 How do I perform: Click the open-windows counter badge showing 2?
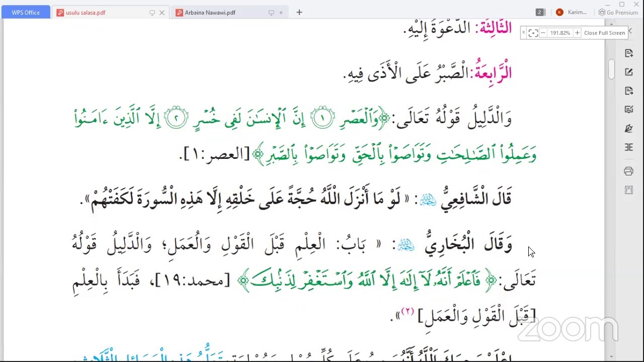coord(540,12)
